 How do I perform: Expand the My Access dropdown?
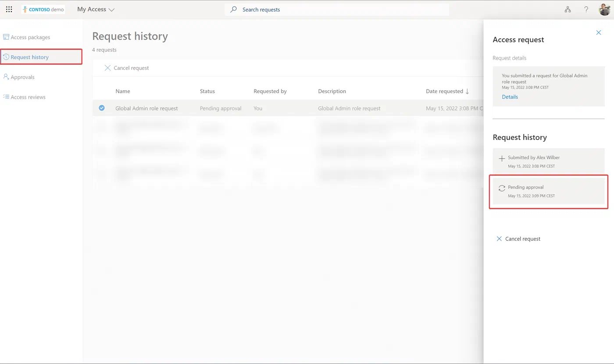tap(96, 9)
